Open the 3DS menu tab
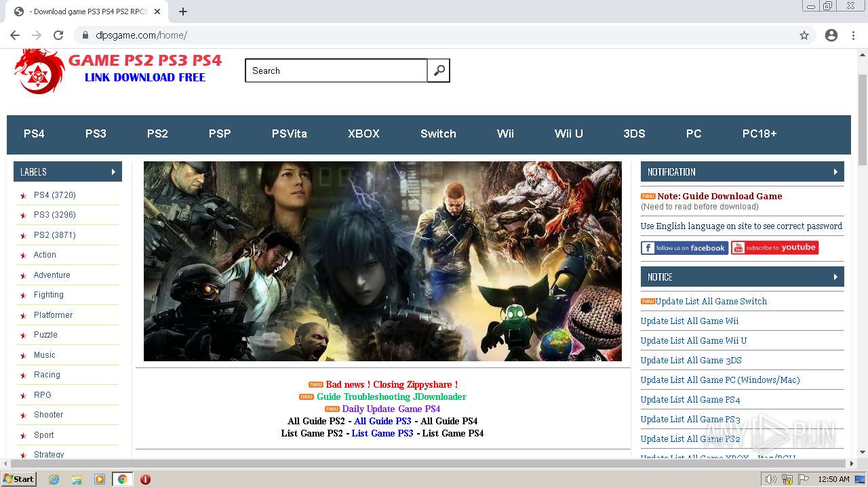 (x=634, y=134)
